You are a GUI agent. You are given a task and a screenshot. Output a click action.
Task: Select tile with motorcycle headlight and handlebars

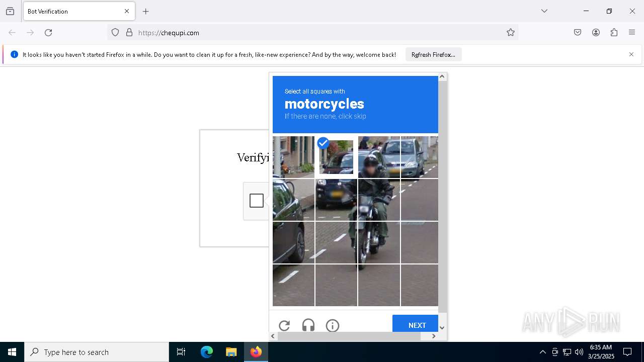pyautogui.click(x=379, y=200)
